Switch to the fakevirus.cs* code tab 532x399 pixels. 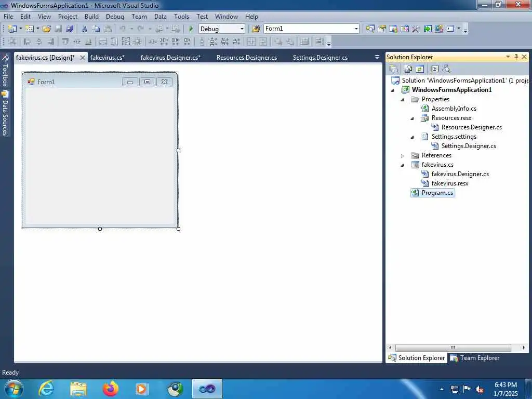point(108,57)
